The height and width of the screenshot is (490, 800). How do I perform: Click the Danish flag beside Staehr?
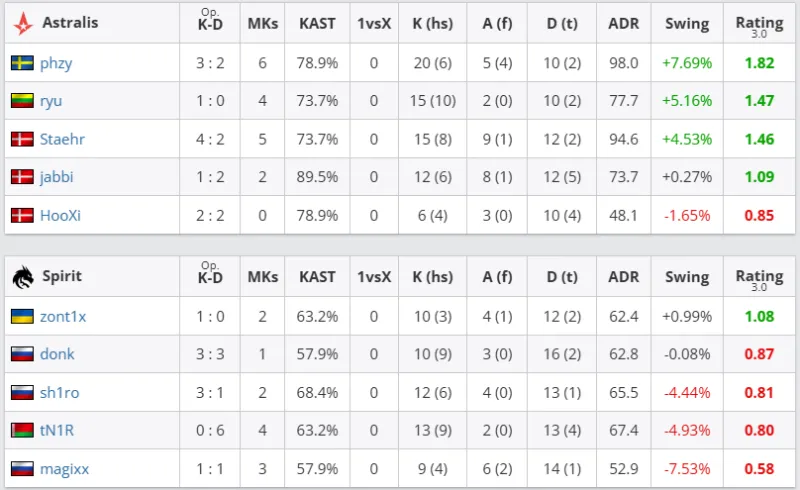coord(22,139)
